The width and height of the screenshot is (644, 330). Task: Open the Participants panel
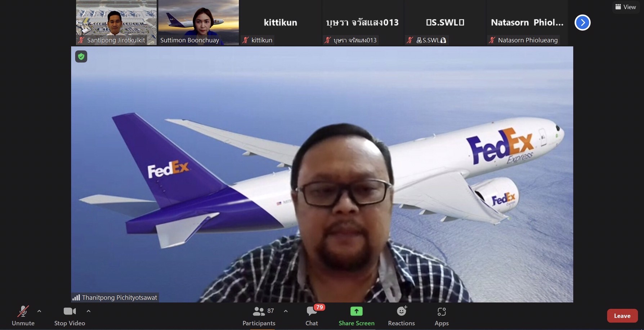coord(259,316)
